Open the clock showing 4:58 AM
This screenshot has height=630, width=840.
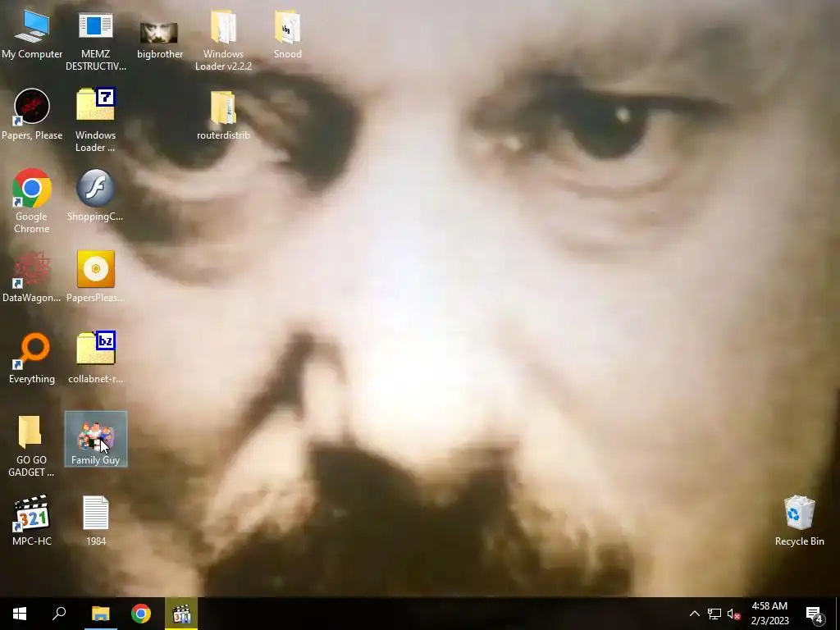coord(769,614)
